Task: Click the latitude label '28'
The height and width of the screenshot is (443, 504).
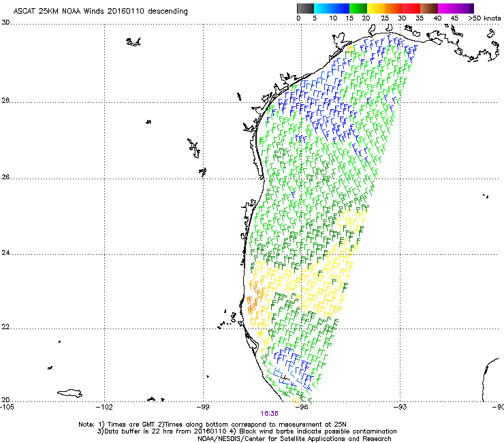Action: 5,101
